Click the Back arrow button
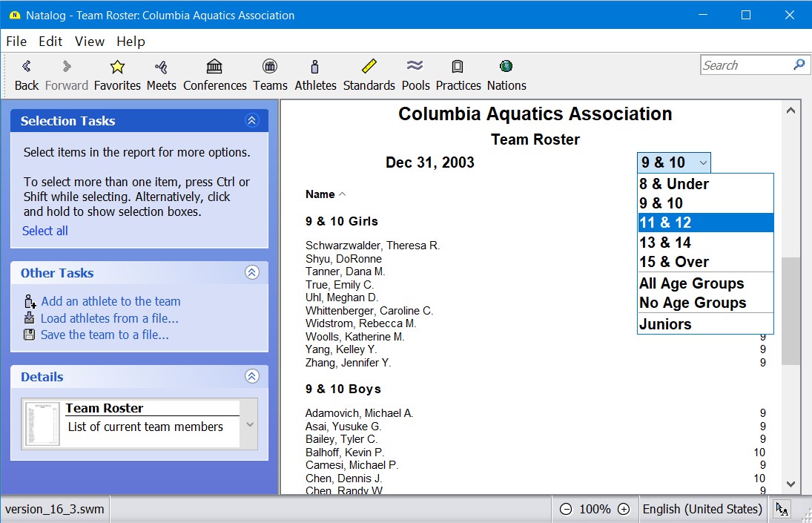 27,68
